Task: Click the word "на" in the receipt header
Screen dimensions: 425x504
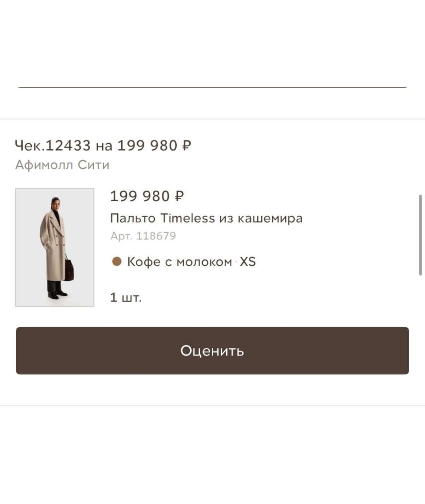Action: pos(104,146)
